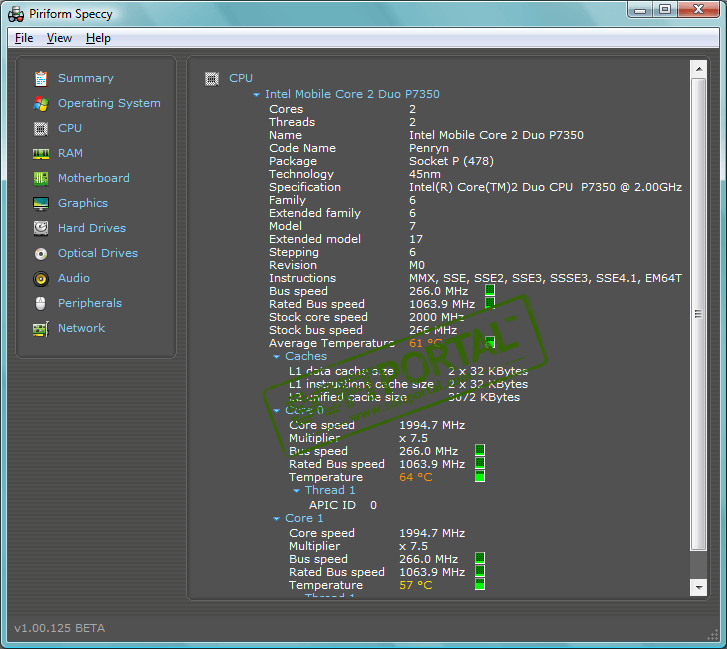727x649 pixels.
Task: Click the Peripherals mouse icon
Action: pyautogui.click(x=41, y=304)
